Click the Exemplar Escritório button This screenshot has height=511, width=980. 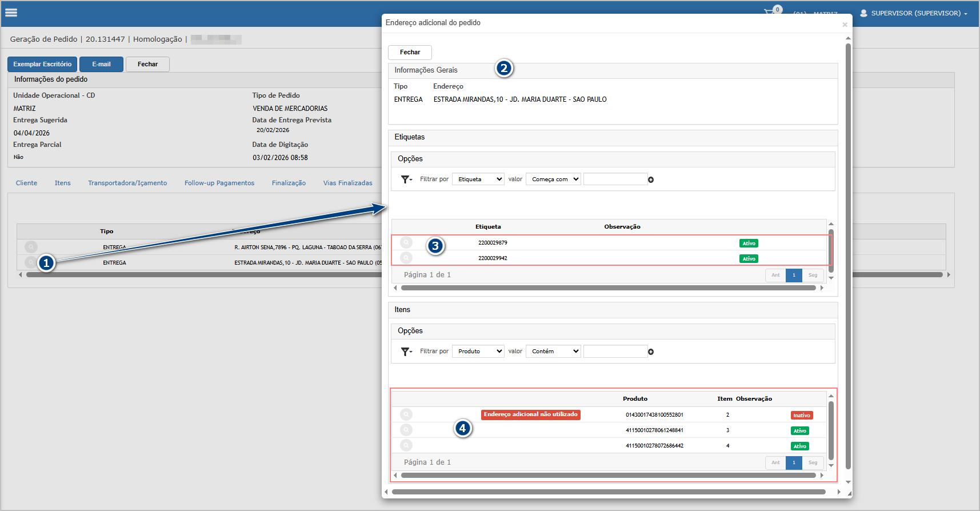(x=42, y=64)
